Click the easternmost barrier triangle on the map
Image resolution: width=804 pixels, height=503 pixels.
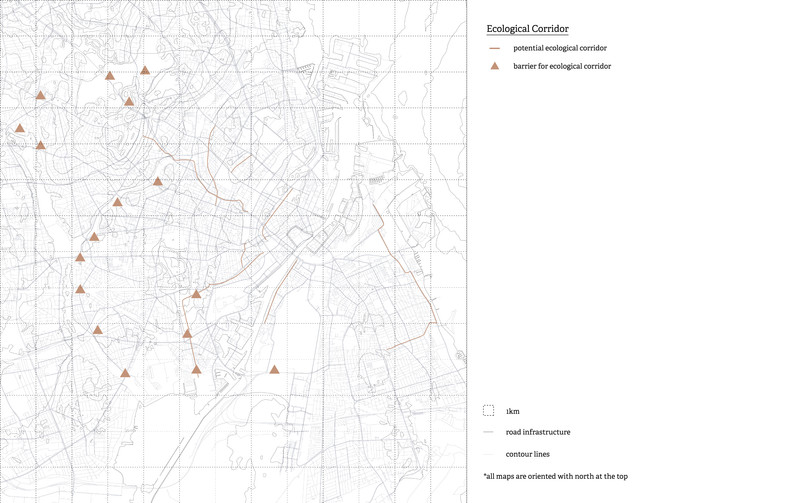tap(274, 369)
